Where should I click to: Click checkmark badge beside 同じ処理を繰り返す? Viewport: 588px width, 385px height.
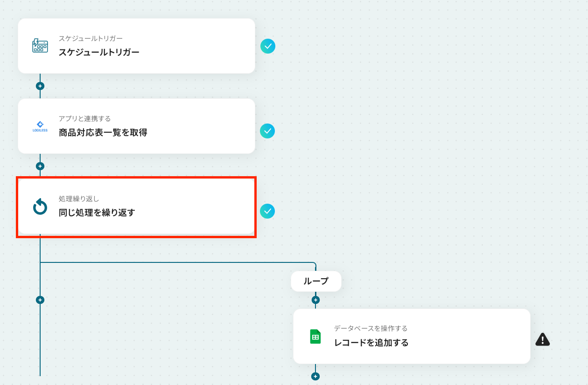click(267, 211)
